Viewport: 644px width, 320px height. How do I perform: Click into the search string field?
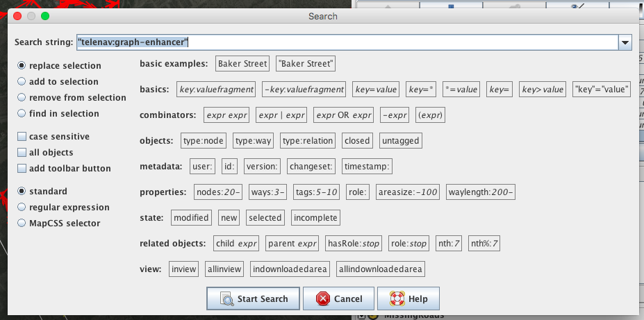click(x=347, y=42)
